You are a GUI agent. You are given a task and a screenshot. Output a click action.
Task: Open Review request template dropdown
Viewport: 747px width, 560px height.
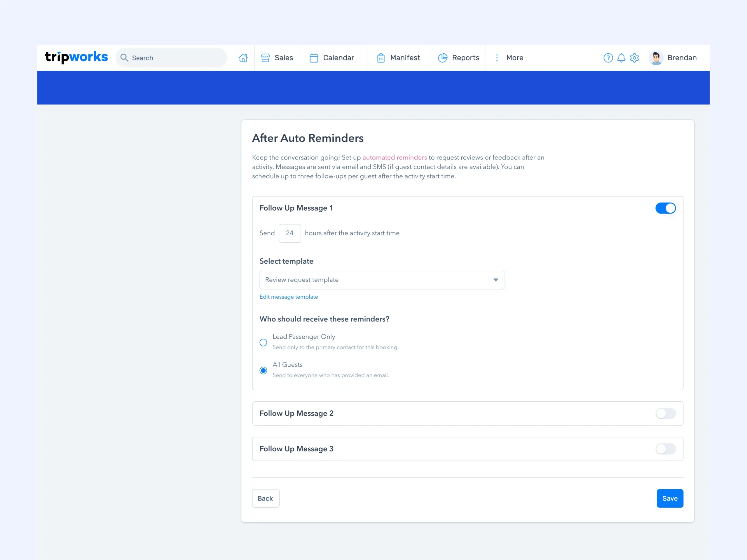point(382,280)
